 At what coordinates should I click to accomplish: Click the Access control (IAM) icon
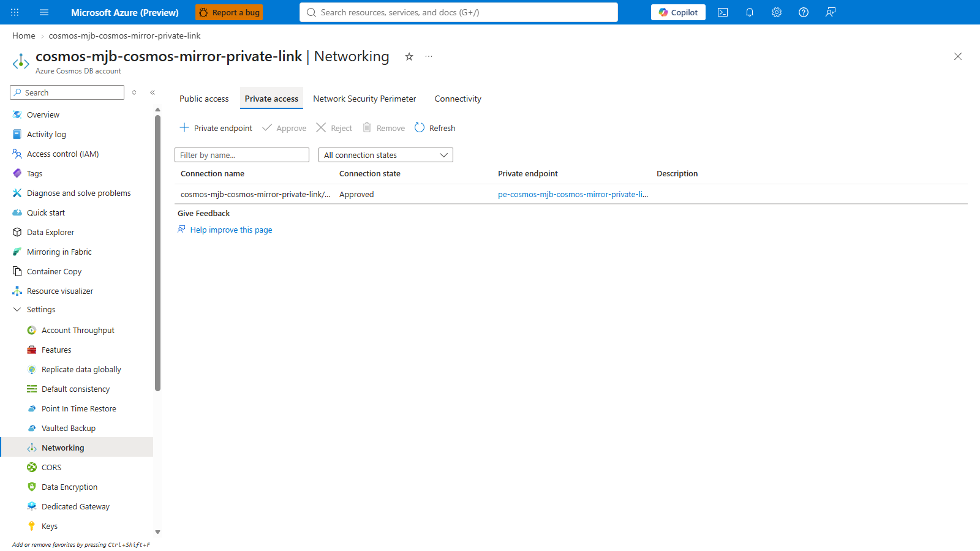pos(17,154)
